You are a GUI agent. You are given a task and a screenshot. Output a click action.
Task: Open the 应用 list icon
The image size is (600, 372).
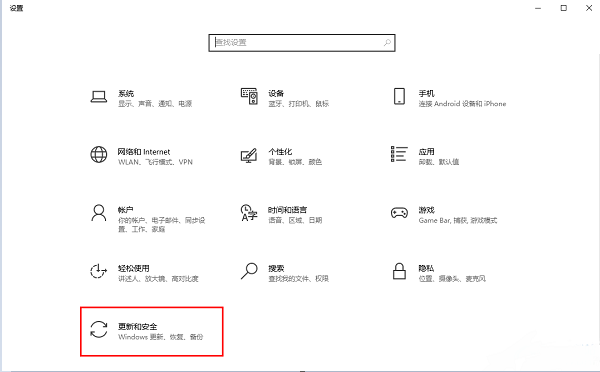pos(399,154)
